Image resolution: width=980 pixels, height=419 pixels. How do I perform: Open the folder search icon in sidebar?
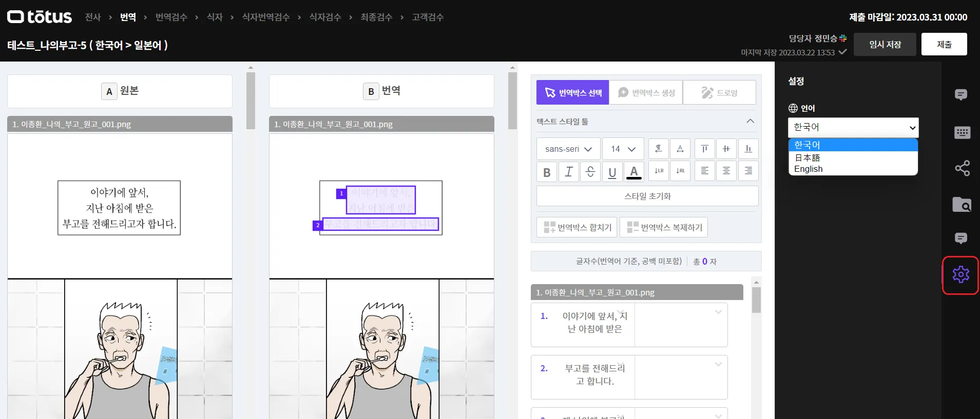coord(962,205)
